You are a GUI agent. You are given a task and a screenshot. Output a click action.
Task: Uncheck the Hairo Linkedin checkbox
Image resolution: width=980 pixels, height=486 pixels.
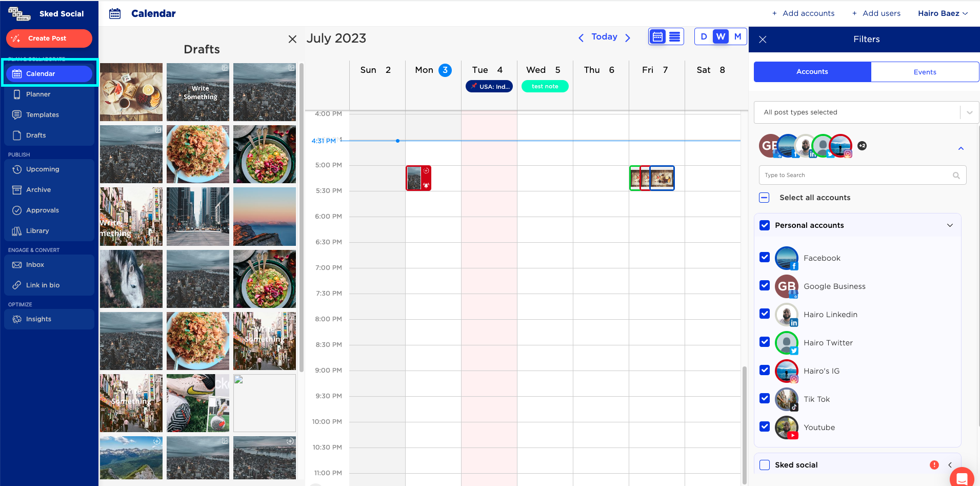765,314
